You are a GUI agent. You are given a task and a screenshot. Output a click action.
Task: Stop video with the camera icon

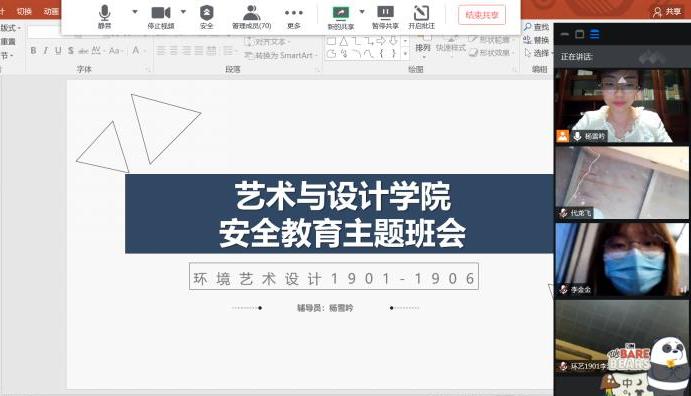pyautogui.click(x=161, y=17)
